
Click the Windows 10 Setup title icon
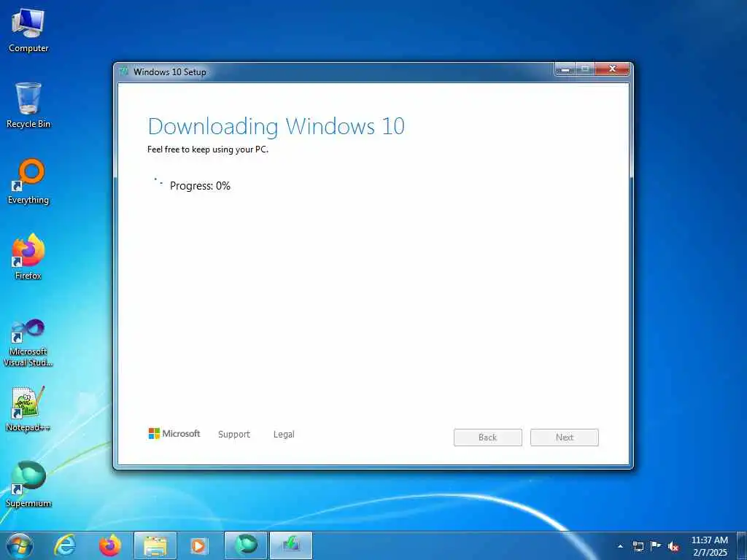pos(124,71)
